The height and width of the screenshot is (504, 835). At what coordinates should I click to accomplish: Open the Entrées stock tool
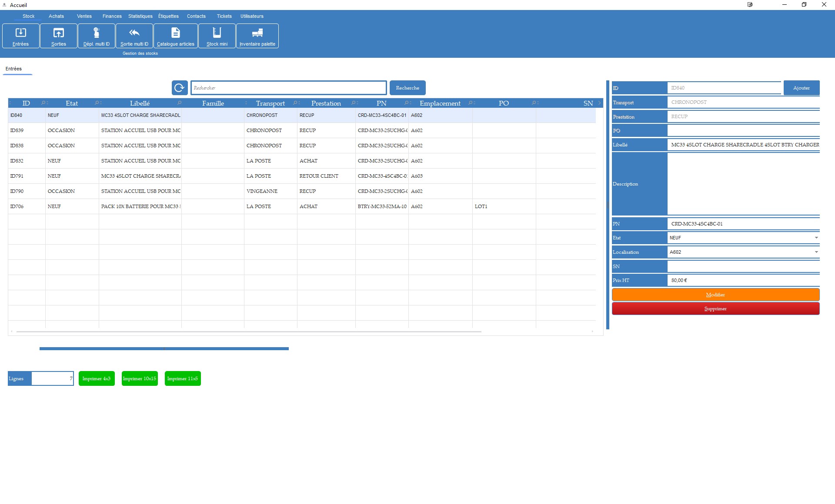[x=20, y=36]
